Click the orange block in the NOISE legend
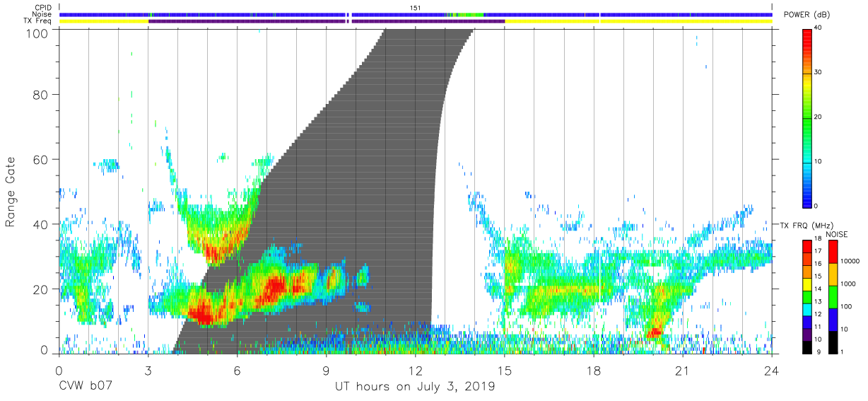Image resolution: width=868 pixels, height=401 pixels. pyautogui.click(x=833, y=274)
